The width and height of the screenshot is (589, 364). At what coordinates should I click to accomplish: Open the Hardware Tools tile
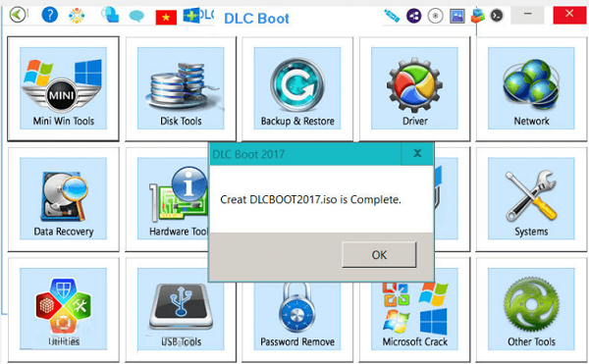tap(167, 199)
